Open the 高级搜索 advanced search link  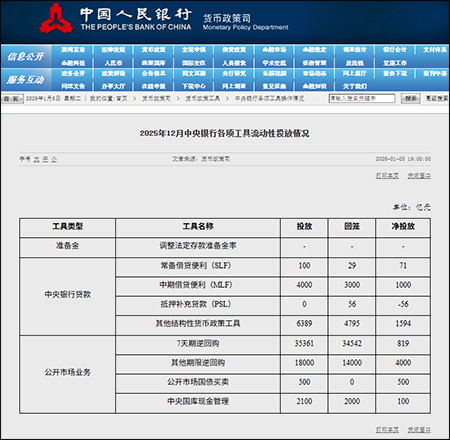[437, 98]
